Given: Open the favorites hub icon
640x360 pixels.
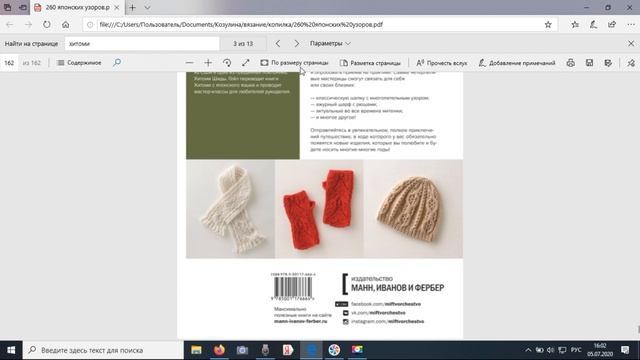Looking at the screenshot, I should click(x=575, y=24).
